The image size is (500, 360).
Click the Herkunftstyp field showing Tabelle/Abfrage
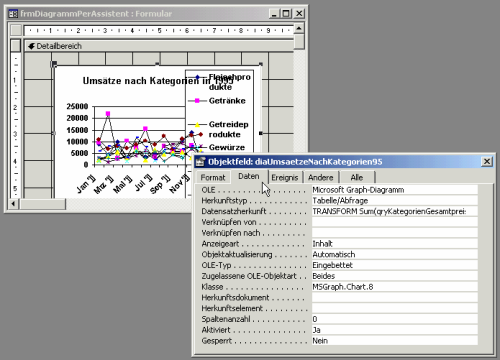click(394, 200)
